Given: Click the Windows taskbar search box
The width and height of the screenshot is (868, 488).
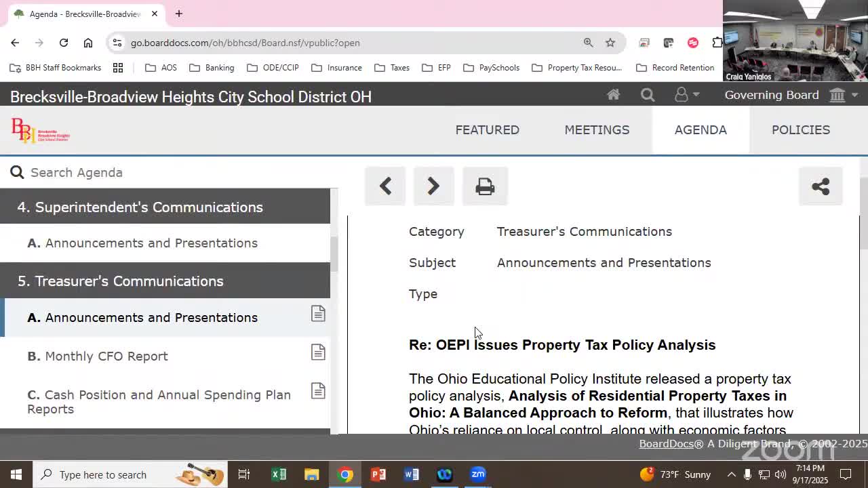Looking at the screenshot, I should [131, 474].
